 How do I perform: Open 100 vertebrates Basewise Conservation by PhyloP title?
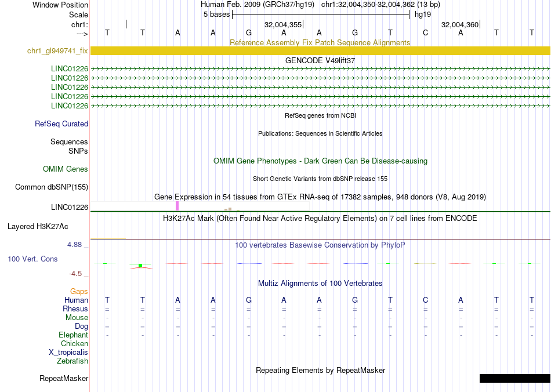click(x=320, y=245)
